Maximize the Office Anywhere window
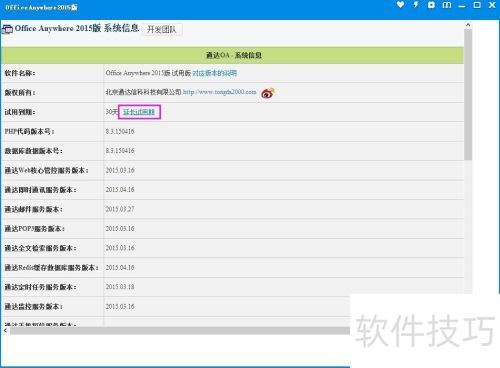 [x=477, y=5]
